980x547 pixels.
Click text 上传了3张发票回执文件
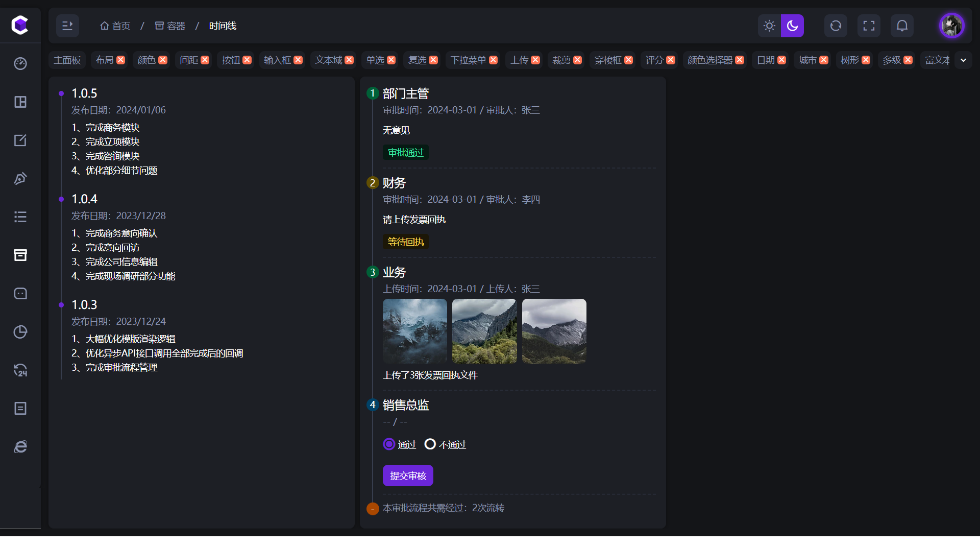pyautogui.click(x=430, y=375)
